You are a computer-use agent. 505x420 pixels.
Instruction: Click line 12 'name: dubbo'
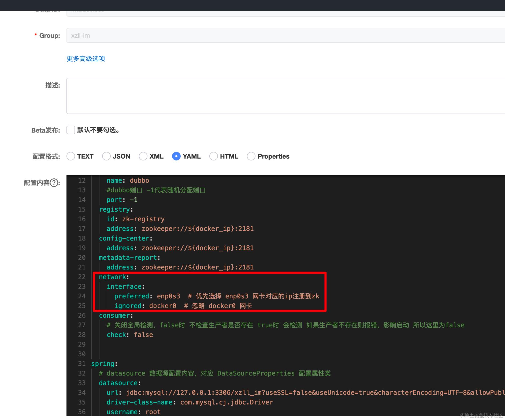tap(128, 181)
